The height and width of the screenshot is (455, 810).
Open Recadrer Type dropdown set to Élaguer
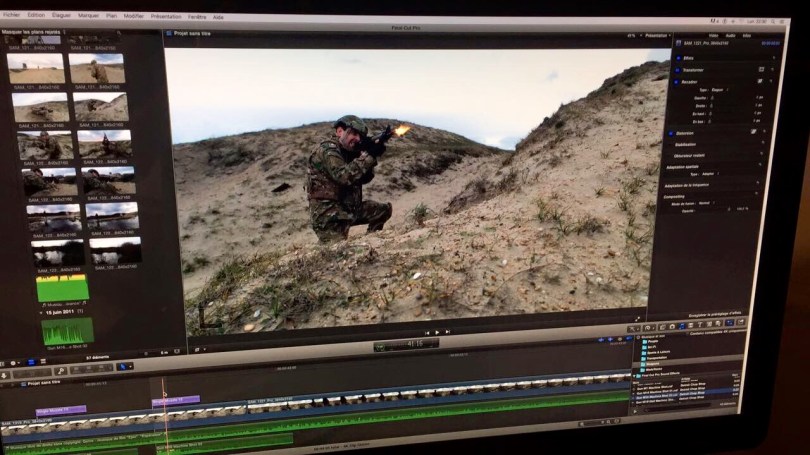click(x=718, y=90)
